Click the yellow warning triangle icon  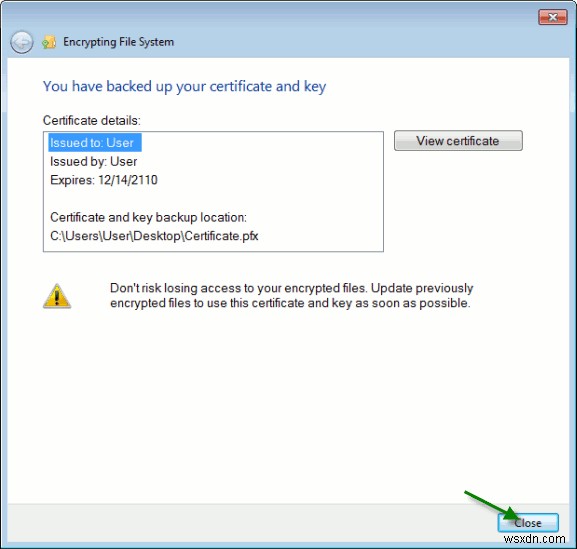(x=57, y=296)
